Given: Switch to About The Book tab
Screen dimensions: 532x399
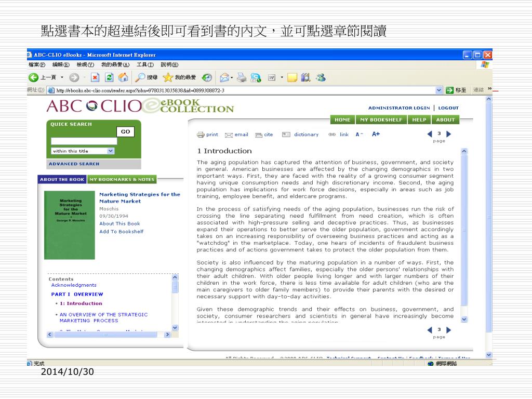Looking at the screenshot, I should (62, 179).
